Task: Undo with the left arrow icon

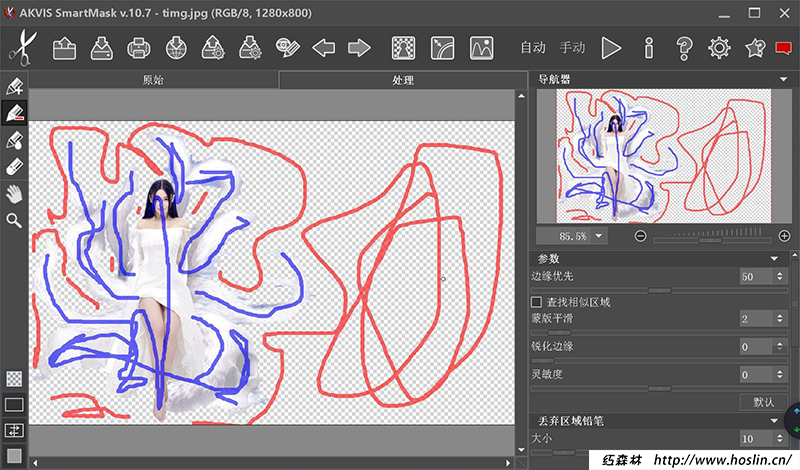Action: click(323, 48)
